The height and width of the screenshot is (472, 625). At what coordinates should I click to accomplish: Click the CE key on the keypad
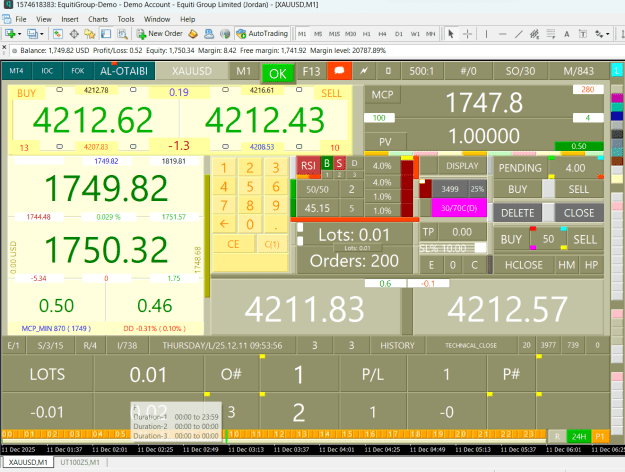point(233,244)
